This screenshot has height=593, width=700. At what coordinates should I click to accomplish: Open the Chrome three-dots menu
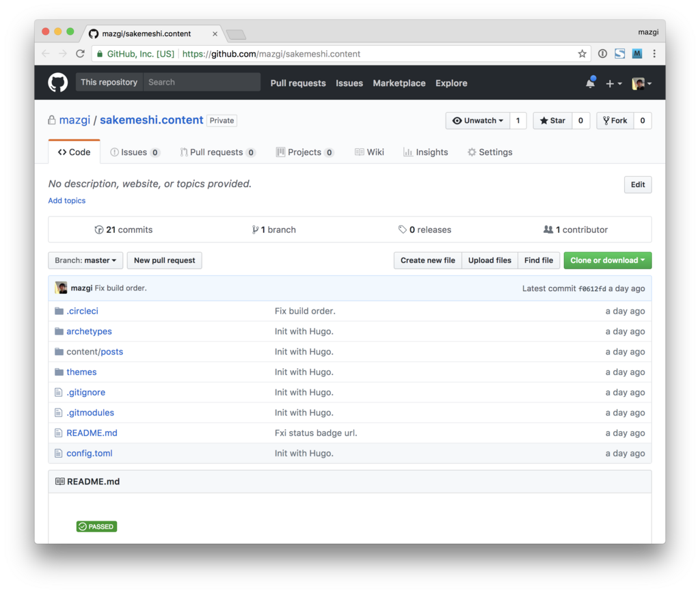(x=654, y=53)
